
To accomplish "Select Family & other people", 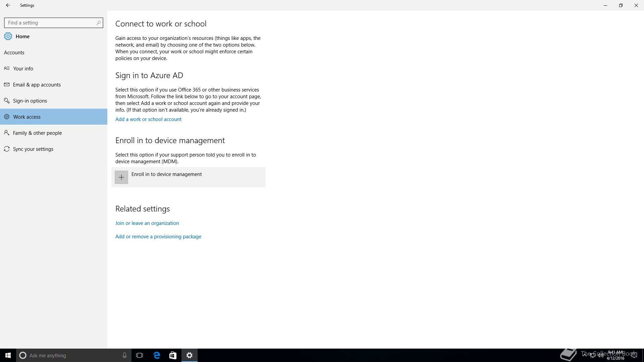I will click(38, 133).
